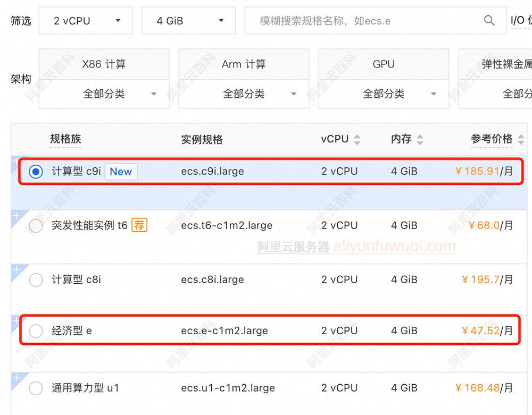Click ecs.u1-c1m2.large instance spec
The width and height of the screenshot is (532, 415).
[x=228, y=388]
